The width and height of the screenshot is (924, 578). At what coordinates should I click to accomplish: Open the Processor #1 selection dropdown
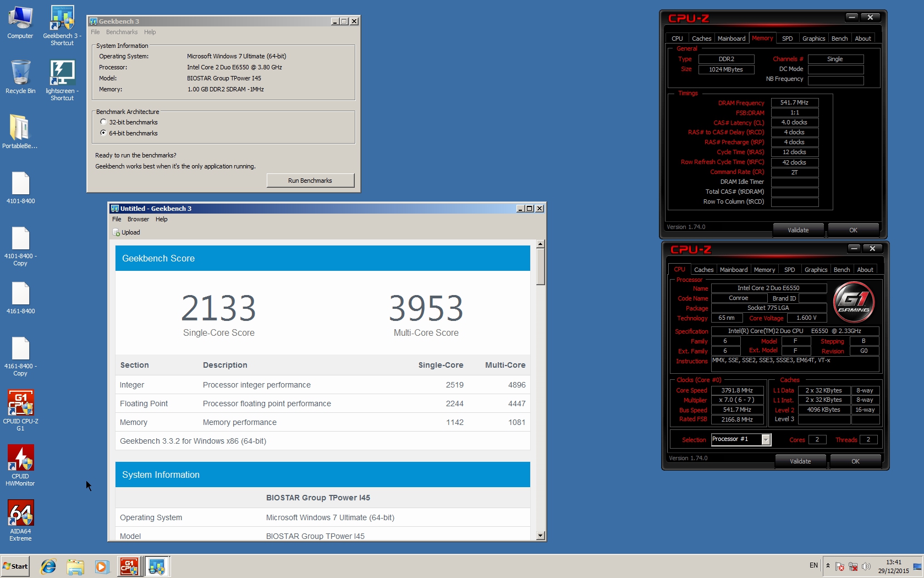766,439
